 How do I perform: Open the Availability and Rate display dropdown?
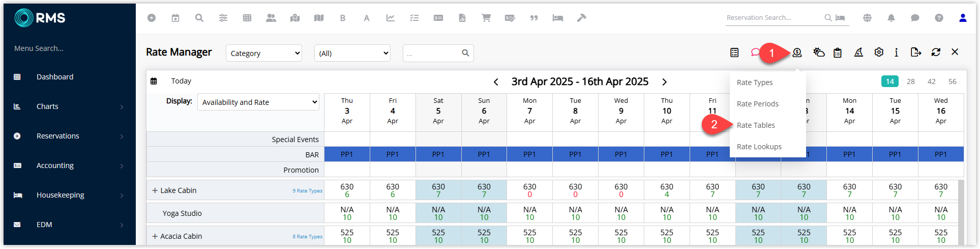[x=258, y=102]
